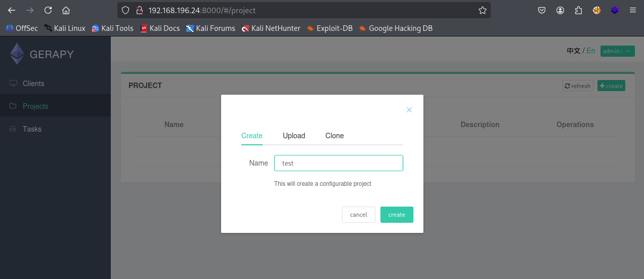Open Clients in the sidebar
This screenshot has width=644, height=279.
(x=33, y=84)
